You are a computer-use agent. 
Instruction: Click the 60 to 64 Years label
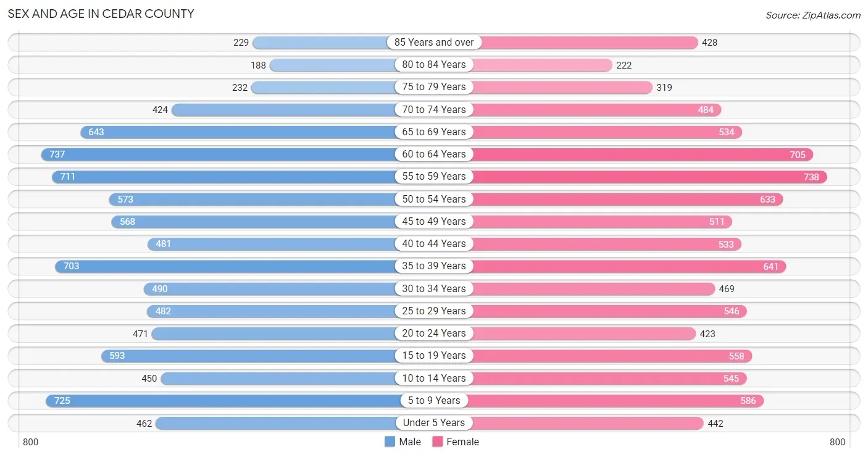click(x=434, y=154)
